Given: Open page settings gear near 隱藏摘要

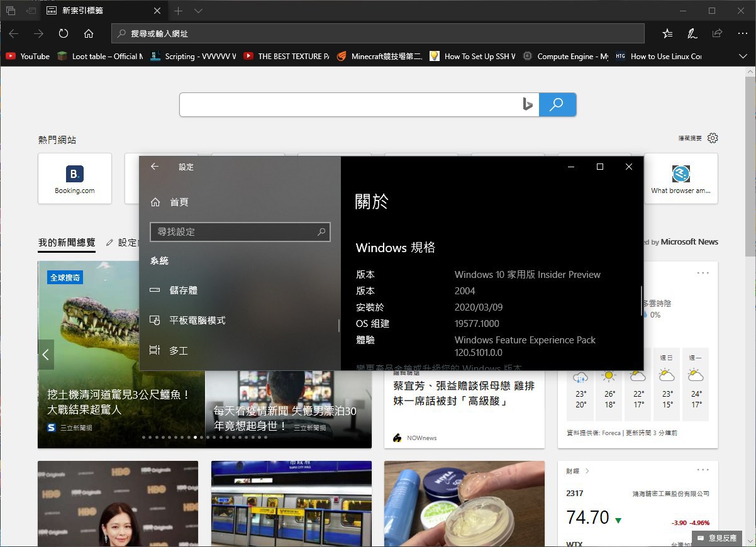Looking at the screenshot, I should (713, 138).
